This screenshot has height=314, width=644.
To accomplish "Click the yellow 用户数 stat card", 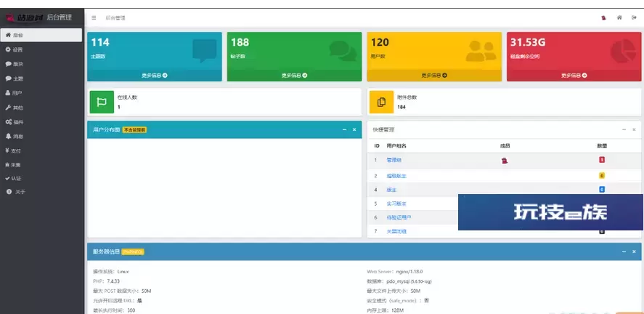I will pyautogui.click(x=434, y=49).
